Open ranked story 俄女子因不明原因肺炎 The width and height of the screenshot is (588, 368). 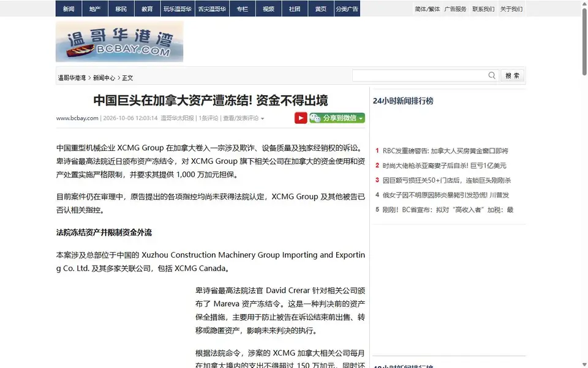pyautogui.click(x=445, y=195)
